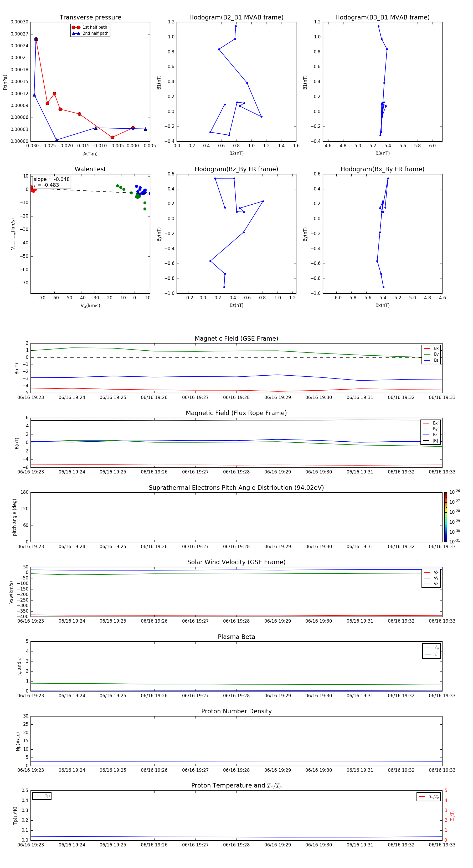Viewport: 473px width, 868px height.
Task: Click the 'B3(nT)' x-axis label
Action: [382, 153]
